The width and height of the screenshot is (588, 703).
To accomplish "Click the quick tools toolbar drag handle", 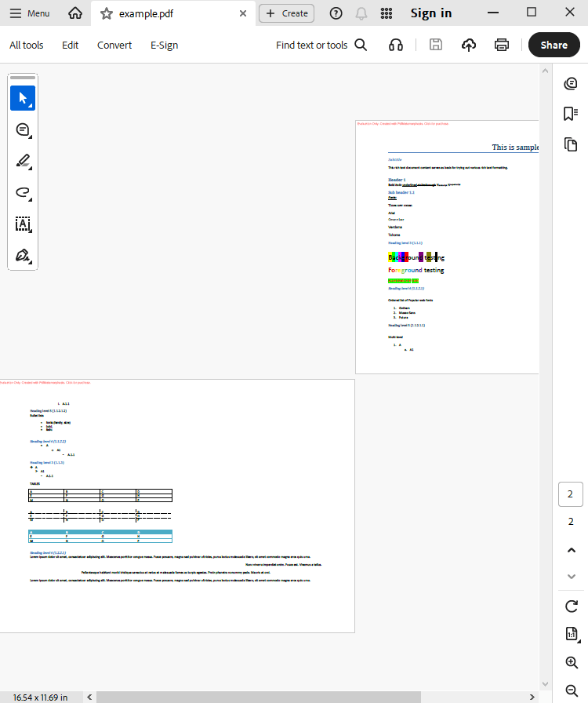I will click(23, 78).
